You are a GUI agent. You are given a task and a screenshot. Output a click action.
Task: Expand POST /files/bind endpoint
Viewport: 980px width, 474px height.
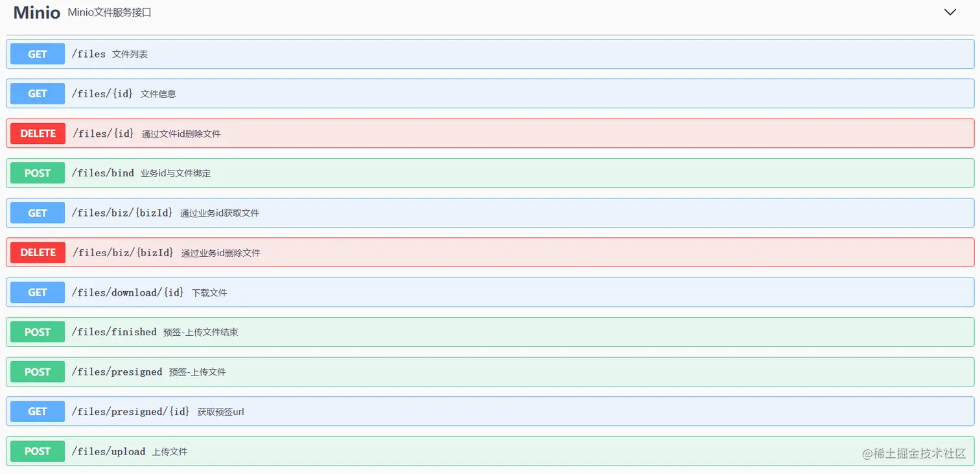[490, 173]
